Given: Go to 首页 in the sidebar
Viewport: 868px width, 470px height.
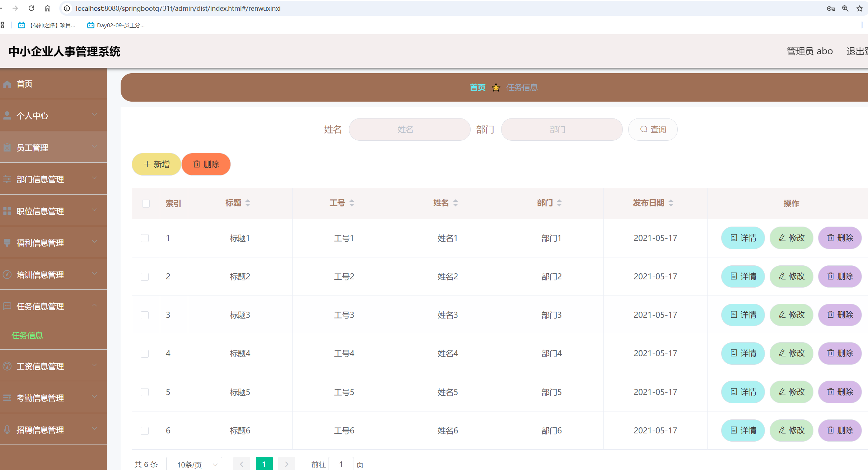Looking at the screenshot, I should coord(24,84).
